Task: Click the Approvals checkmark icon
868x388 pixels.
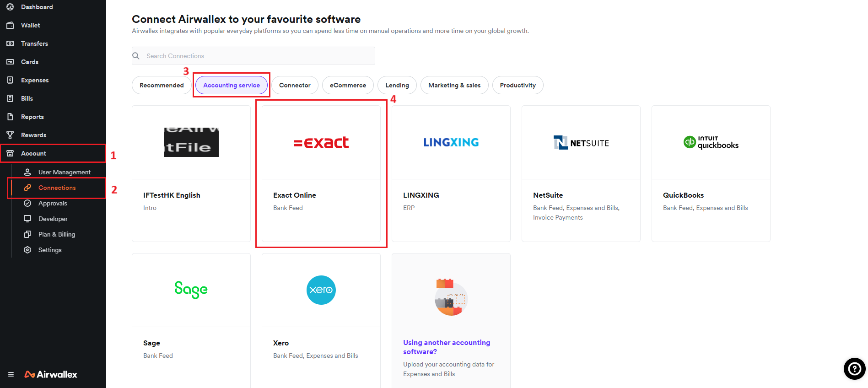Action: pyautogui.click(x=27, y=203)
